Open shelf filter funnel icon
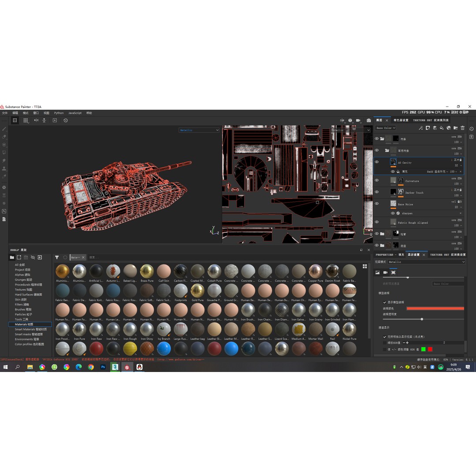The height and width of the screenshot is (476, 476). [57, 257]
